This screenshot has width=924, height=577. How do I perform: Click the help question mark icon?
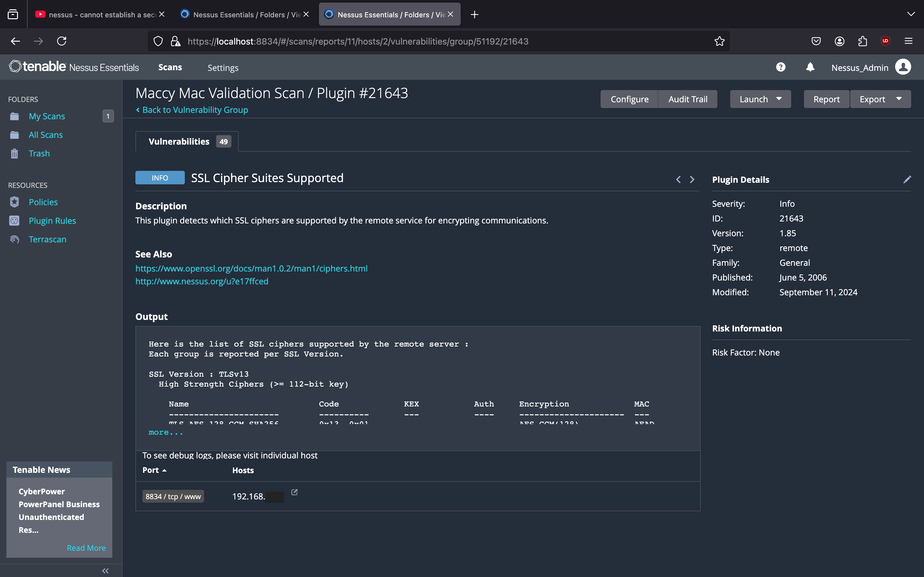coord(781,68)
